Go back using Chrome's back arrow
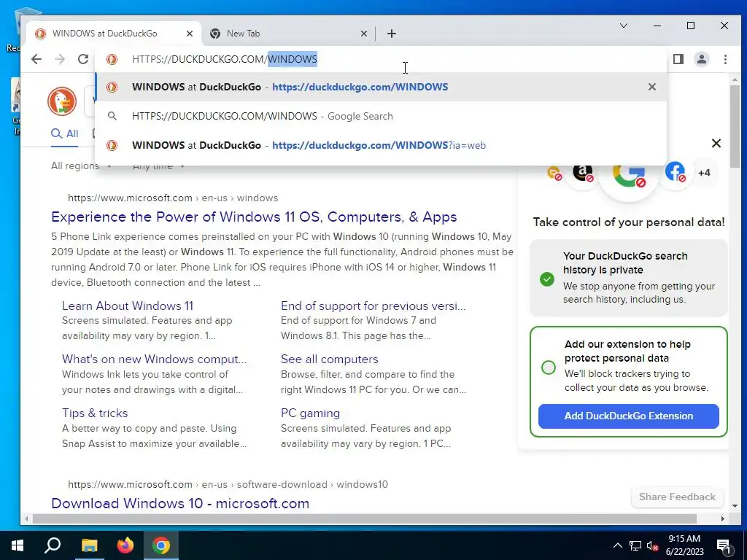747x560 pixels. [36, 59]
